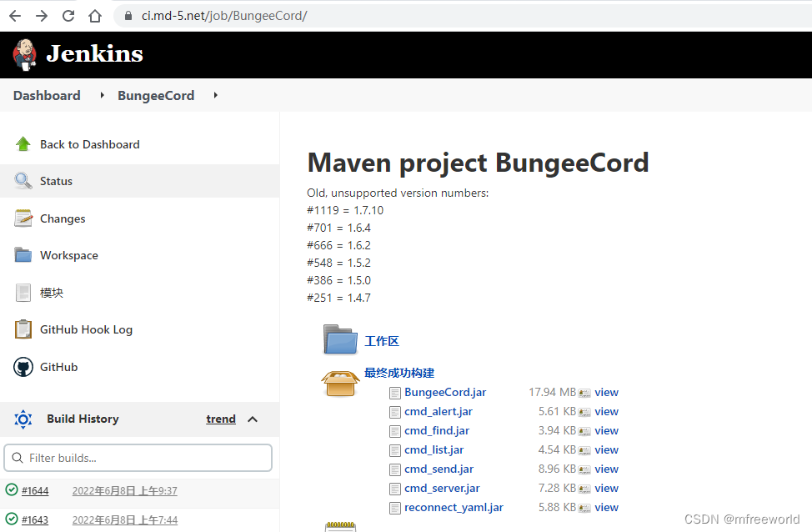812x532 pixels.
Task: Click the GitHub Hook Log clipboard icon
Action: (23, 329)
